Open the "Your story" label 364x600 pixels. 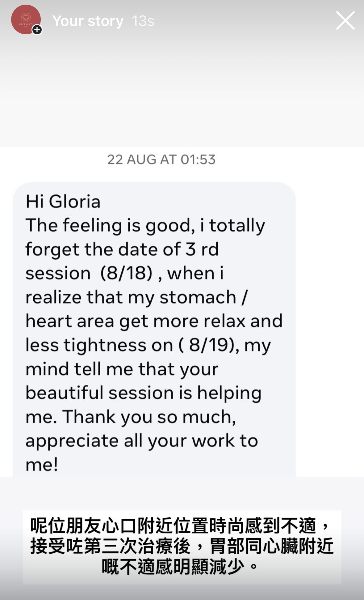tap(88, 21)
